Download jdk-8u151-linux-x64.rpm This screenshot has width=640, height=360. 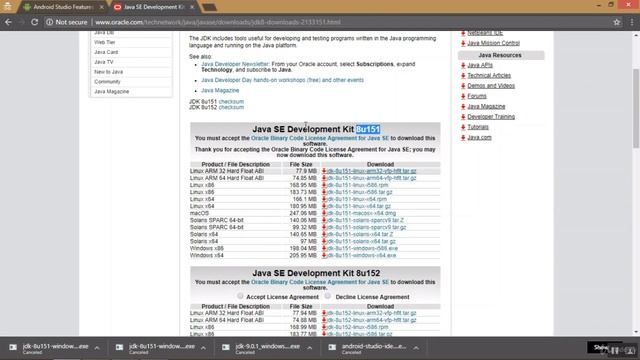click(x=357, y=199)
